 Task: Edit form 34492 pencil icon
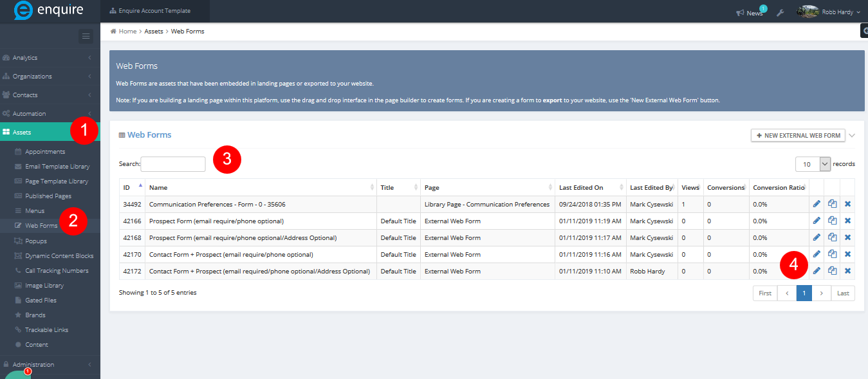tap(817, 204)
